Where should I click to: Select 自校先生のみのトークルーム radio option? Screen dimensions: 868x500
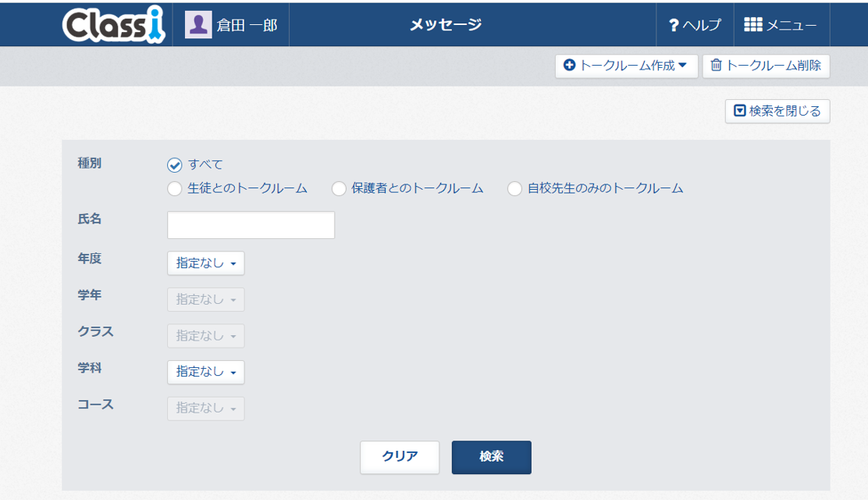[514, 188]
